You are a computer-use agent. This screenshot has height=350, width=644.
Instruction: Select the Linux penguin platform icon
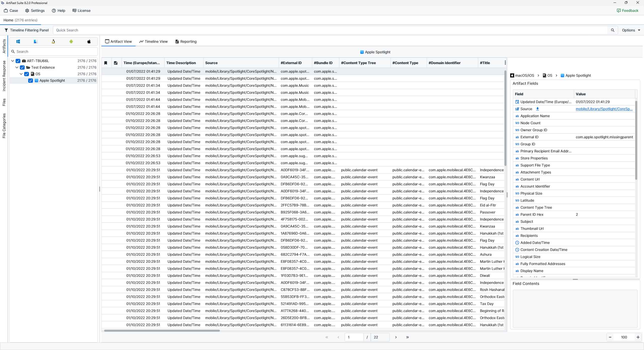coord(53,41)
